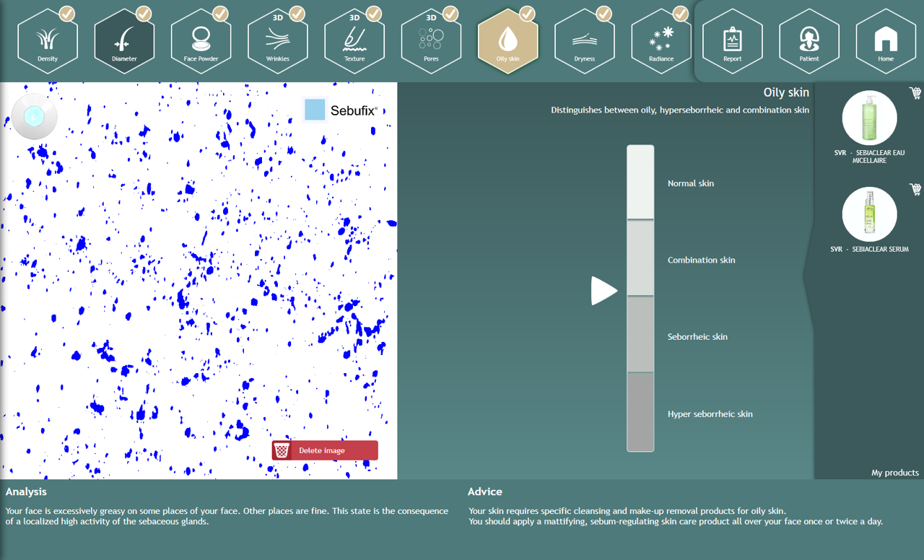Screen dimensions: 924x560
Task: Open My products link
Action: 895,473
